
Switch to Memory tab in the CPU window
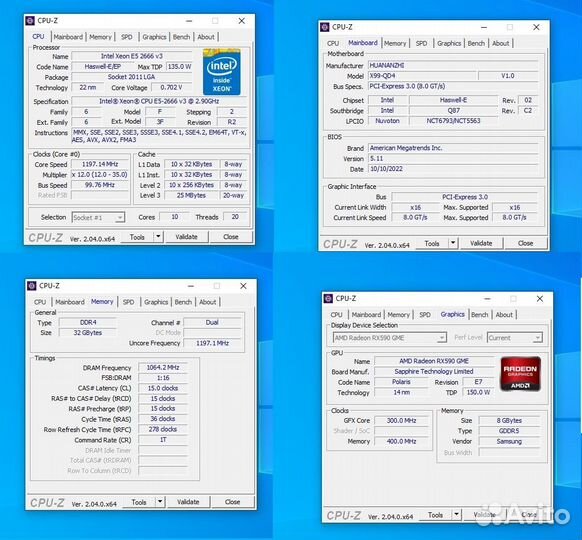[x=100, y=37]
